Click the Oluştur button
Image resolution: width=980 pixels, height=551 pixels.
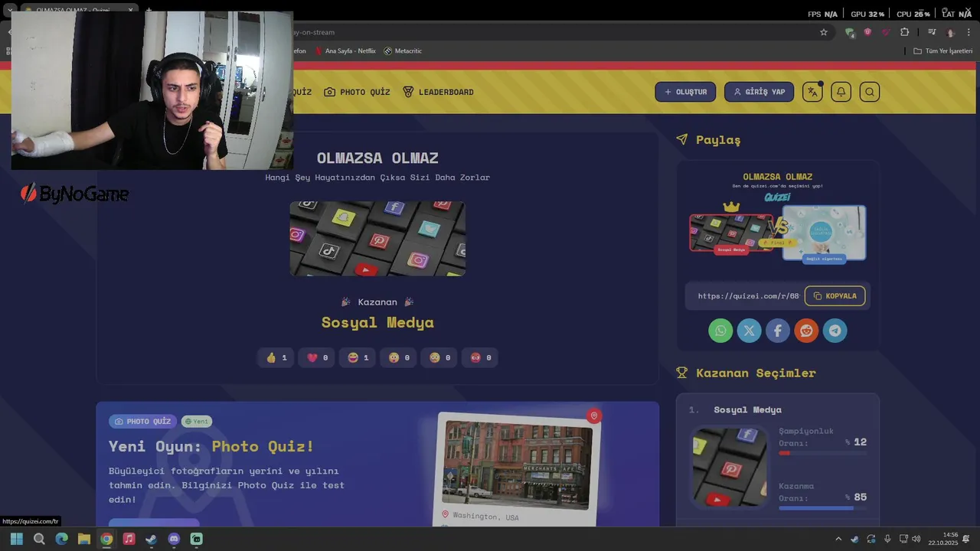[x=685, y=92]
